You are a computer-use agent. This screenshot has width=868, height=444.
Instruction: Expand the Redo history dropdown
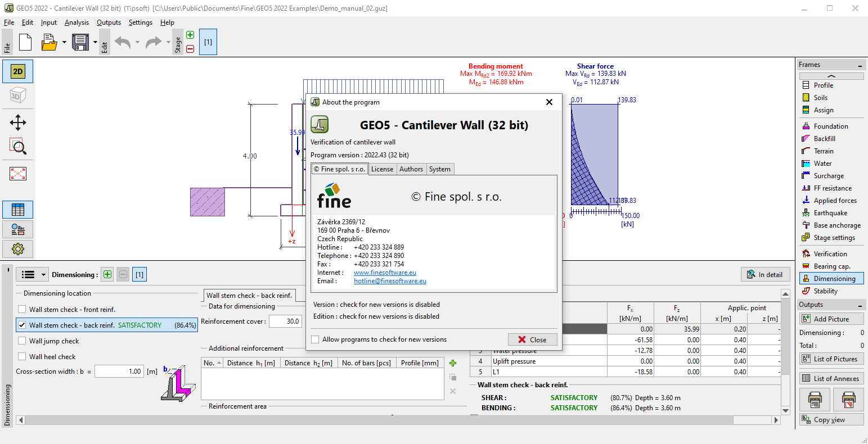(x=168, y=42)
